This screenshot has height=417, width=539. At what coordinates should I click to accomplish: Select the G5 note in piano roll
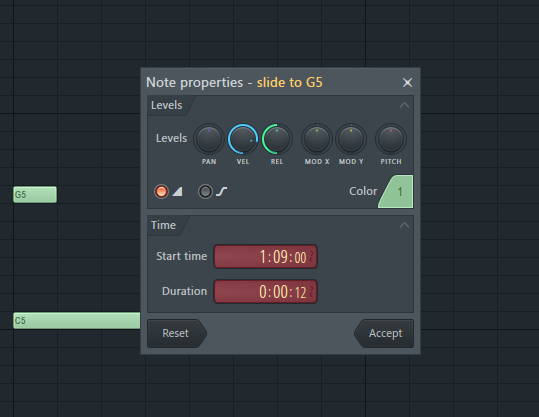[x=35, y=195]
